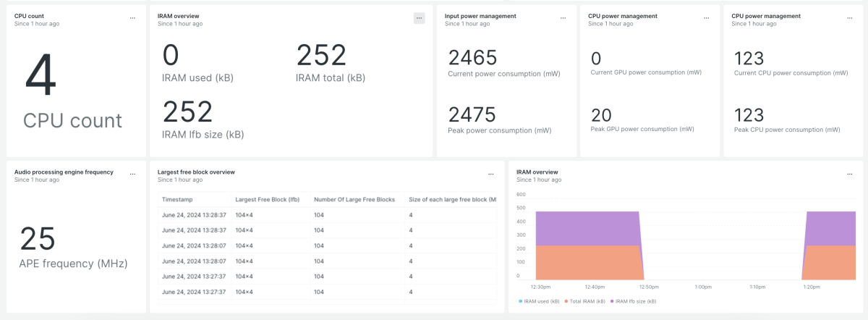Image resolution: width=868 pixels, height=320 pixels.
Task: Click the 25 APE frequency (MHz) billboard
Action: (x=38, y=239)
